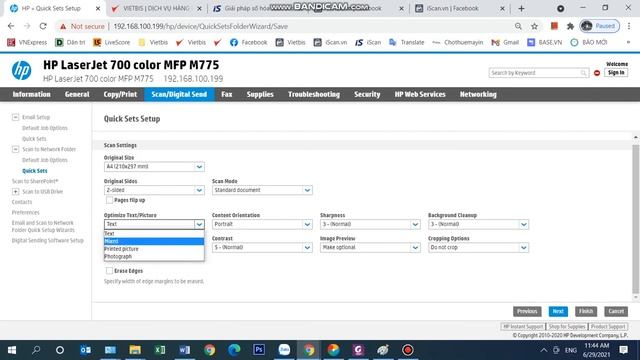The height and width of the screenshot is (360, 640).
Task: Enable the Erase Edges checkbox
Action: tap(109, 271)
